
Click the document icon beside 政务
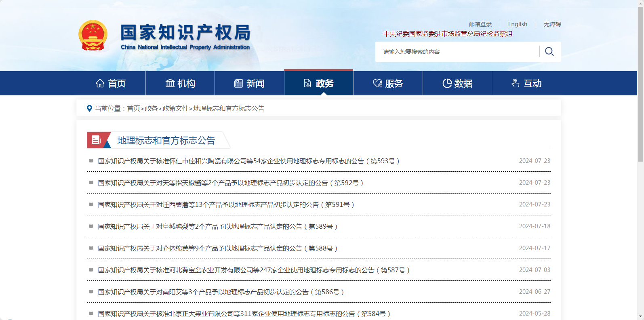pos(307,83)
